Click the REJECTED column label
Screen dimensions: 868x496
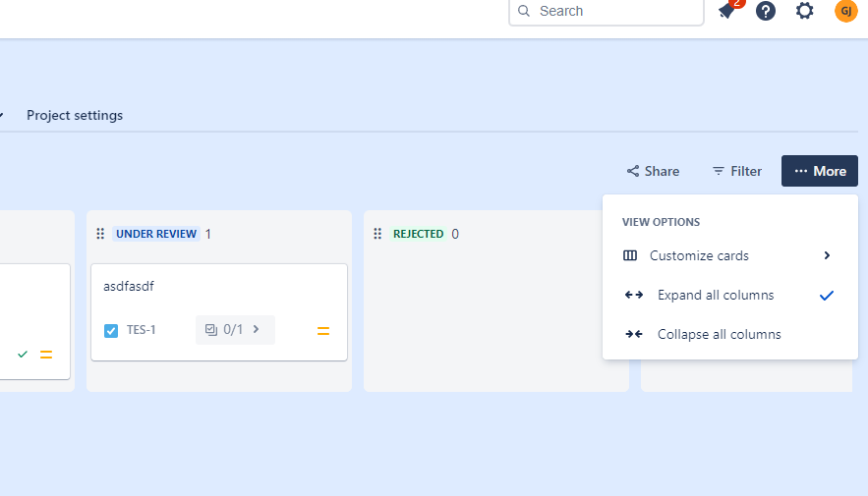419,234
